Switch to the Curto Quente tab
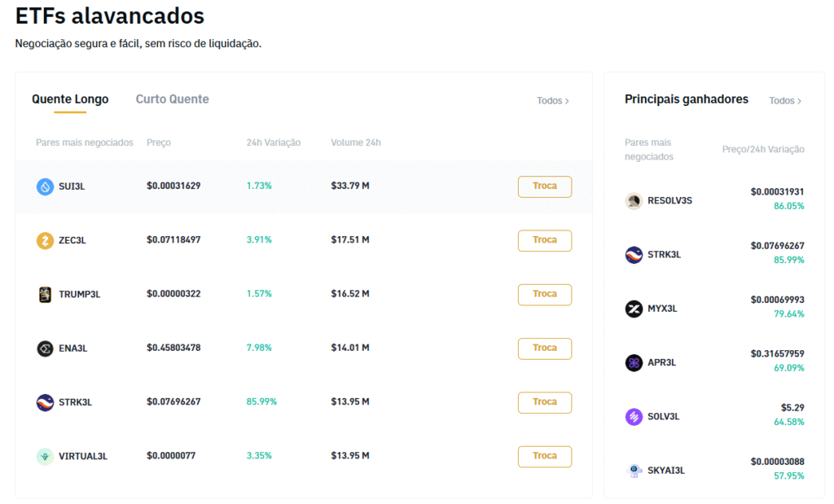The width and height of the screenshot is (834, 504). tap(172, 99)
